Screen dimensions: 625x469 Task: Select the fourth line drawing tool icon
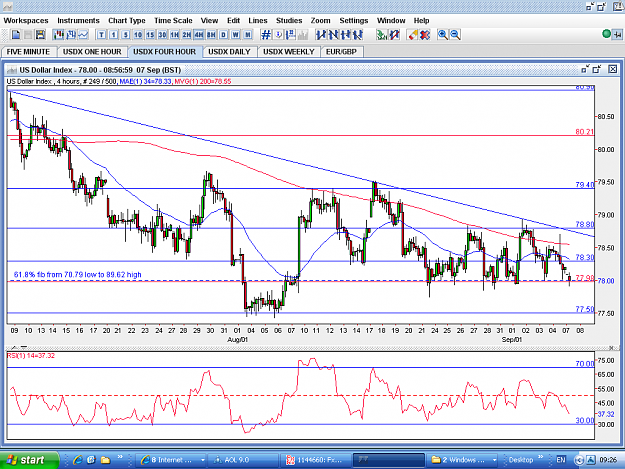point(358,35)
